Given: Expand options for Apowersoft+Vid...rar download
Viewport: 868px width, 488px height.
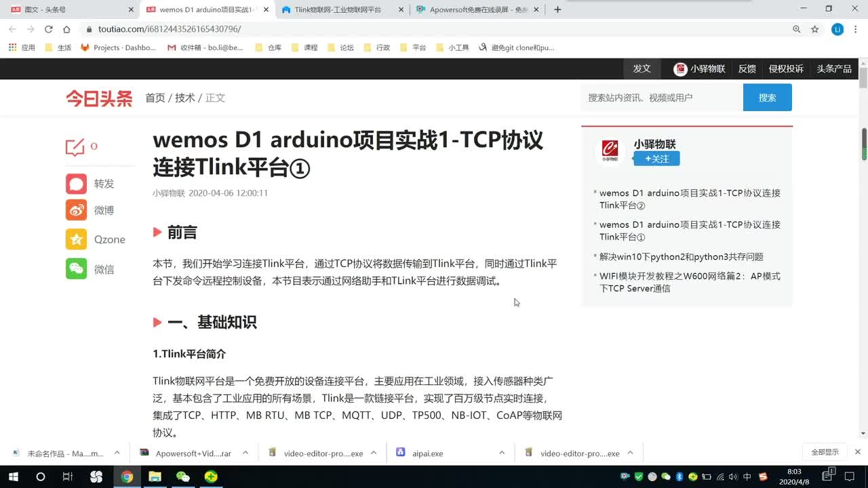Looking at the screenshot, I should tap(245, 453).
